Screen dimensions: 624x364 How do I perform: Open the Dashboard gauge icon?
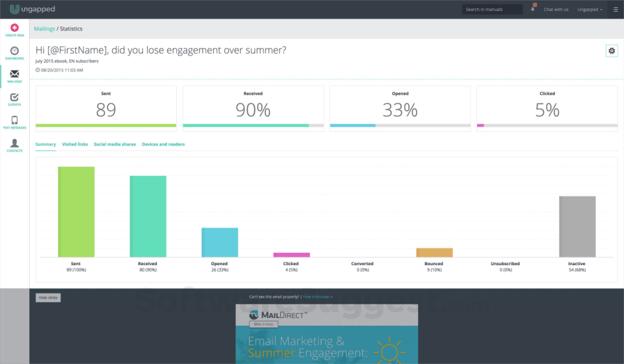pos(14,51)
